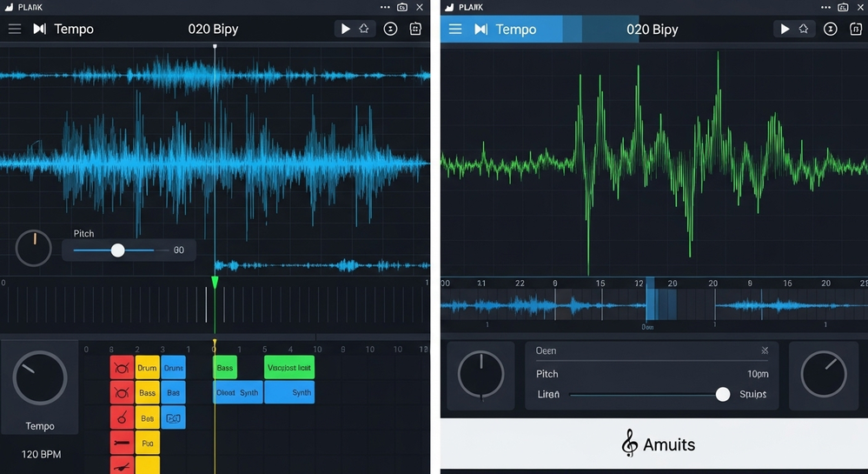Viewport: 868px width, 474px height.
Task: Click the large Tempo knob in the left window
Action: pyautogui.click(x=40, y=377)
